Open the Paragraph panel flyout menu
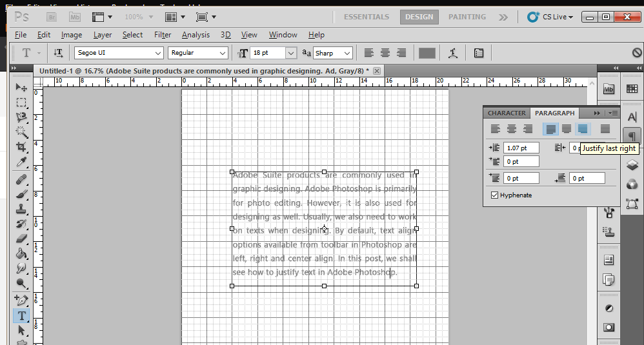This screenshot has height=345, width=644. point(613,113)
